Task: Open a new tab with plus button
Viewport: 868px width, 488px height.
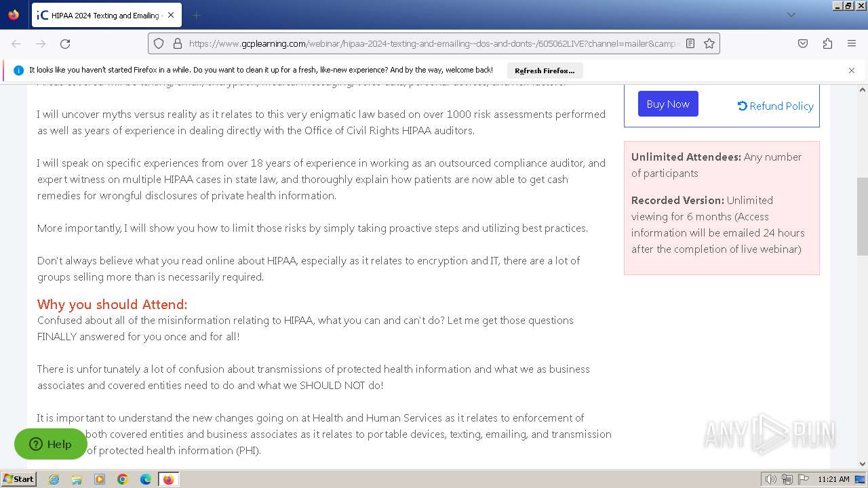Action: click(x=196, y=15)
